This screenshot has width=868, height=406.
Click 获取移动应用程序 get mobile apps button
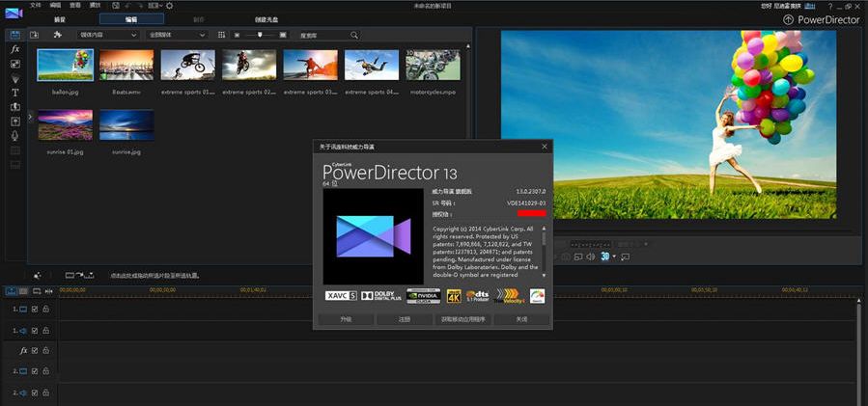463,320
